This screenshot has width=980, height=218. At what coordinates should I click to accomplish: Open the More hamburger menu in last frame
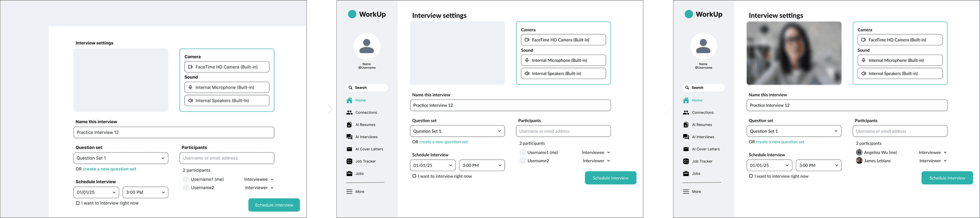(x=686, y=192)
